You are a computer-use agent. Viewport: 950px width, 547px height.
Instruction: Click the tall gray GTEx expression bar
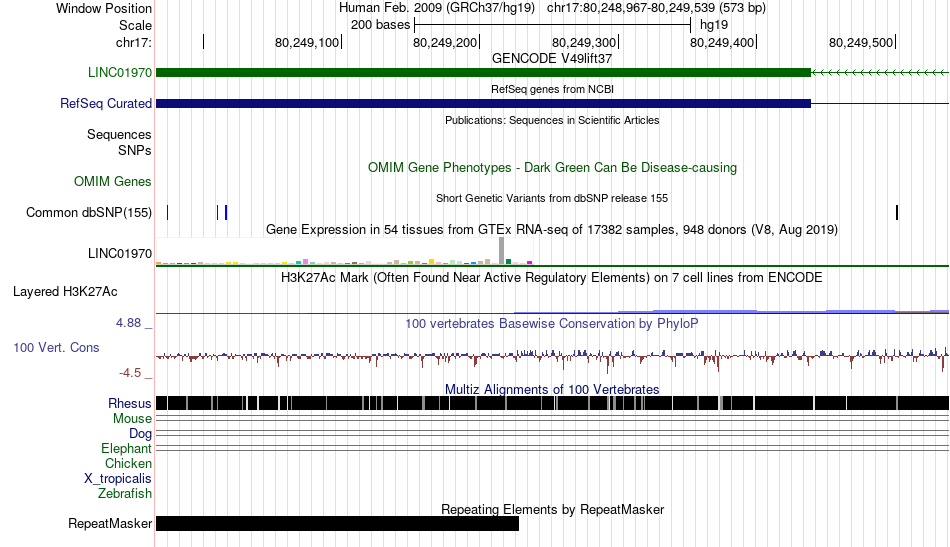click(x=502, y=251)
